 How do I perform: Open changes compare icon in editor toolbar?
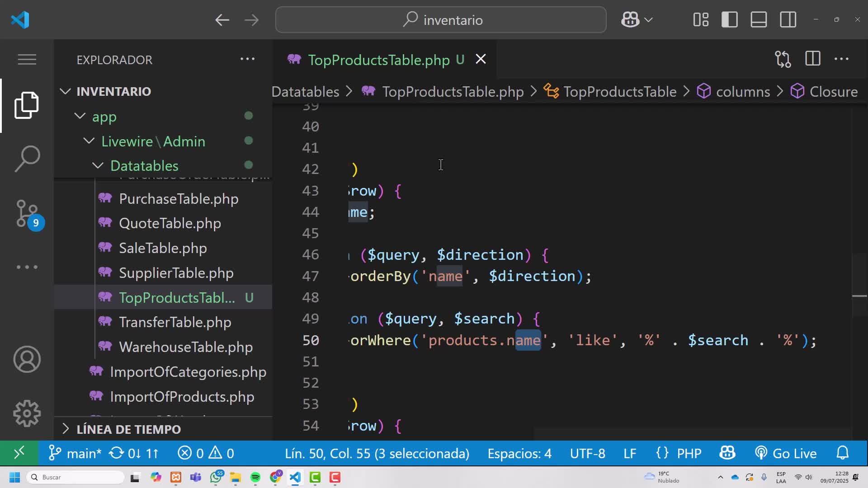(783, 59)
